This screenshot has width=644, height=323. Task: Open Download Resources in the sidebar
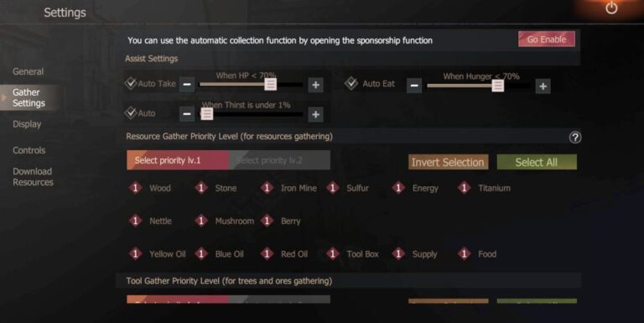(x=33, y=177)
